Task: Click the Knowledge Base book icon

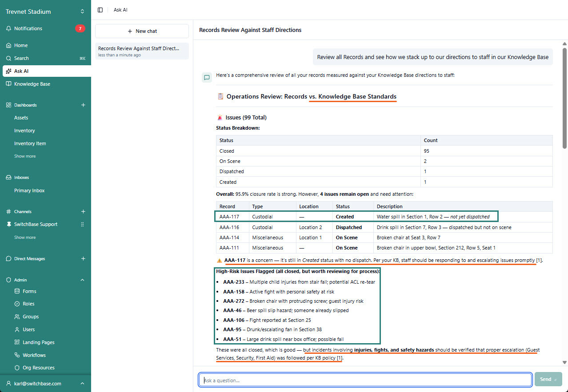Action: pyautogui.click(x=8, y=84)
